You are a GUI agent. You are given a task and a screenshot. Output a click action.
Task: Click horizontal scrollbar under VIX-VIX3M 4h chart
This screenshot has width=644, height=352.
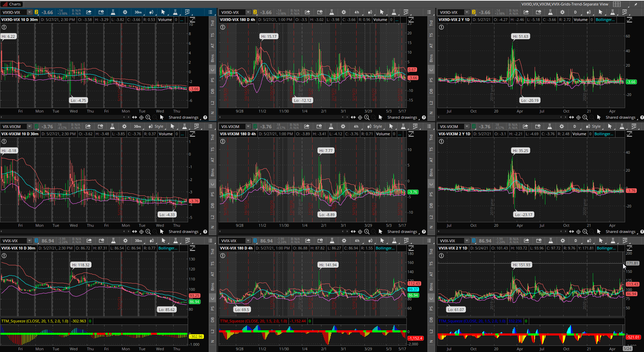pos(282,232)
